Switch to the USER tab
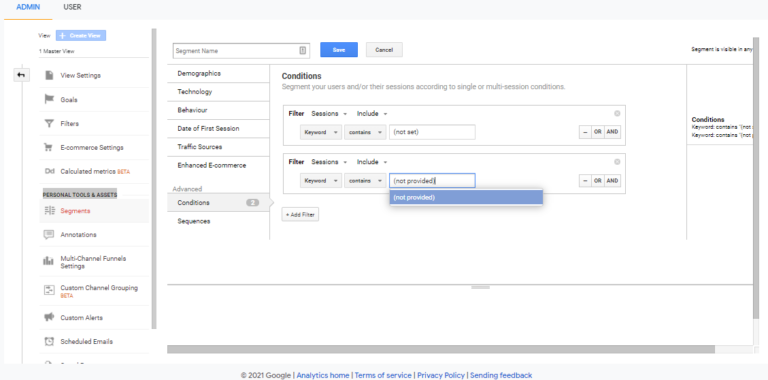The height and width of the screenshot is (380, 768). 72,7
